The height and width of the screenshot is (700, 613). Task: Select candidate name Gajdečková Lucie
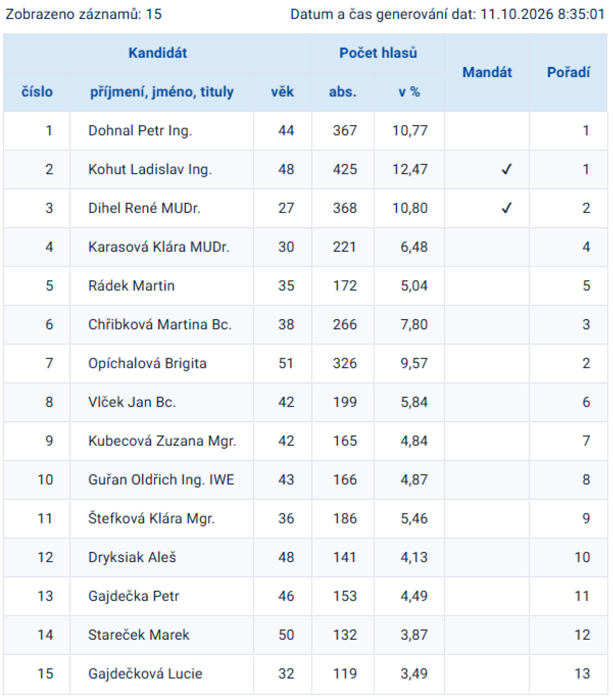[x=146, y=674]
